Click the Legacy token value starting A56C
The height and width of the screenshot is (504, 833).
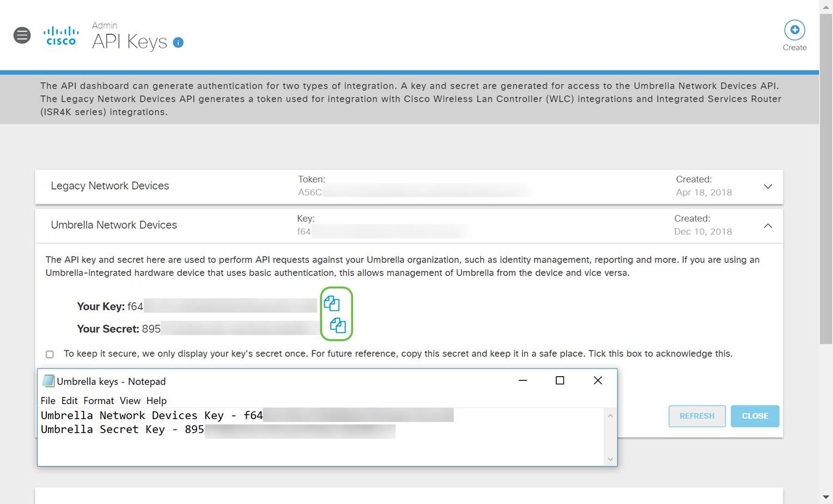point(310,192)
